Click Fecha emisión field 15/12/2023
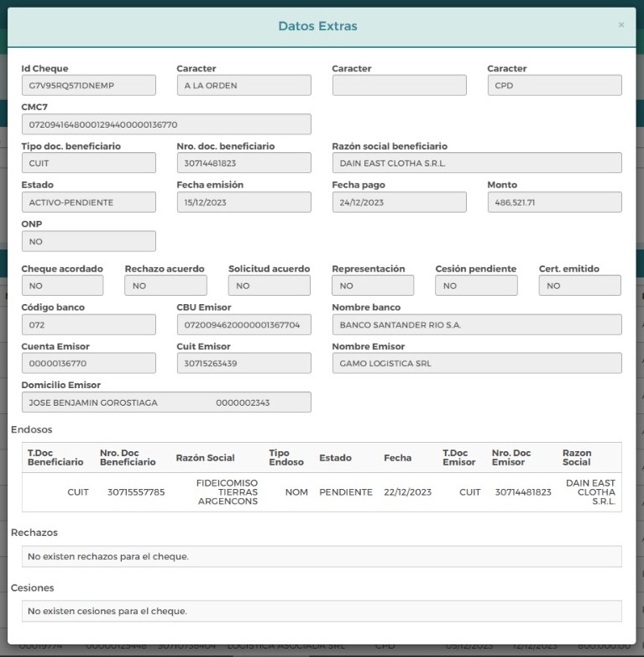Image resolution: width=644 pixels, height=657 pixels. (243, 202)
